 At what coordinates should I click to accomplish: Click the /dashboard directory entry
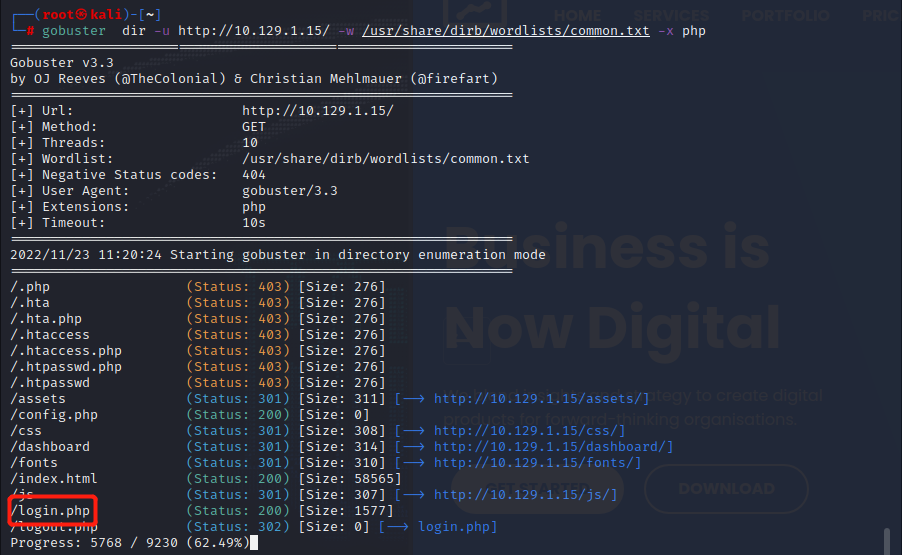[x=50, y=447]
